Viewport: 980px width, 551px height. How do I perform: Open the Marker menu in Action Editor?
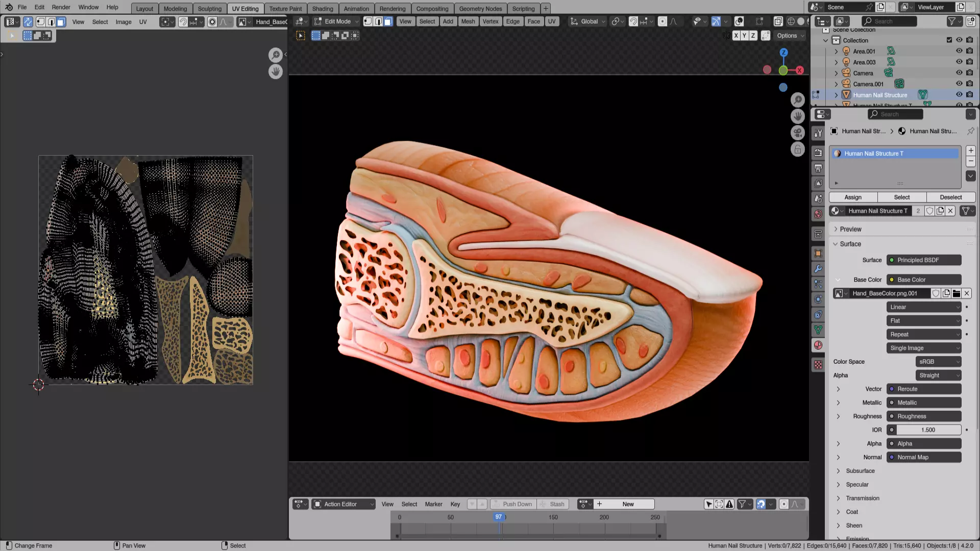click(433, 504)
